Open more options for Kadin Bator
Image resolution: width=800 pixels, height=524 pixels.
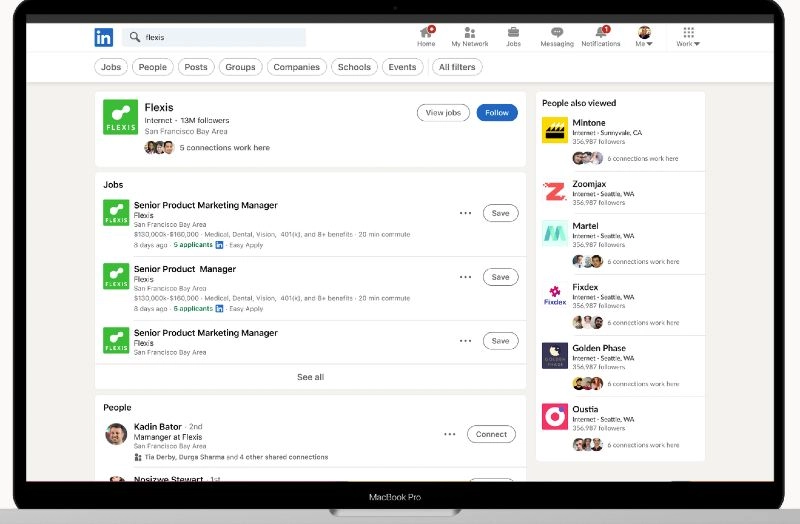point(450,434)
